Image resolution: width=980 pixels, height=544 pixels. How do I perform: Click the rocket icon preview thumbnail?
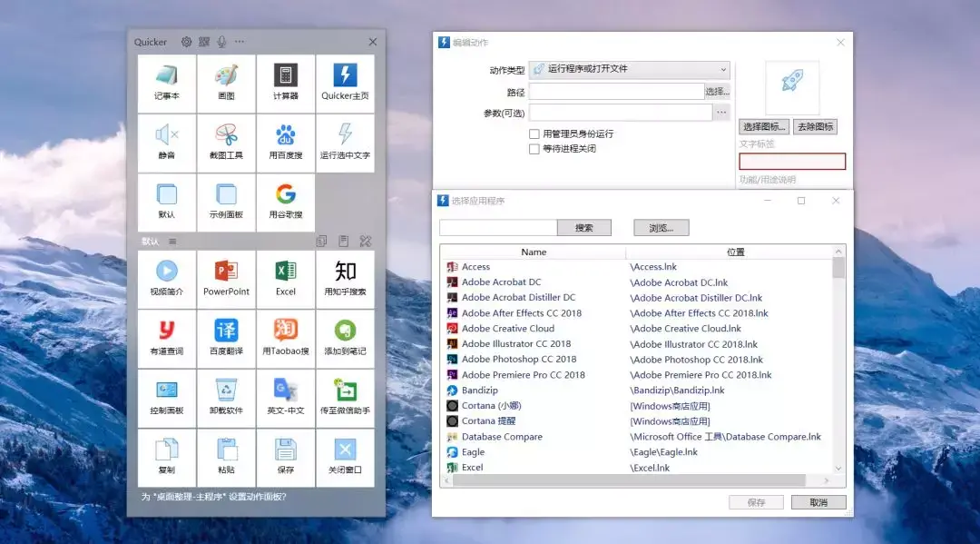(x=792, y=87)
